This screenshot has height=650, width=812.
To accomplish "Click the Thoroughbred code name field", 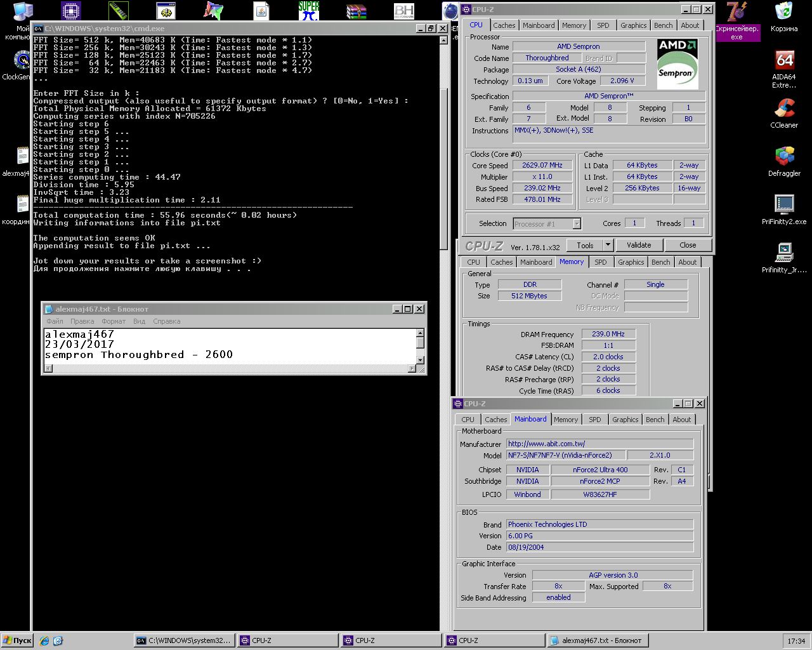I will 547,58.
